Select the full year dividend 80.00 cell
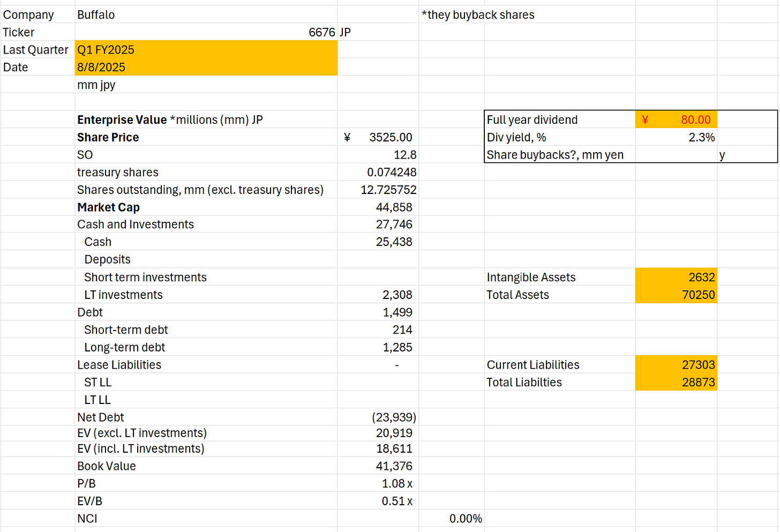 pyautogui.click(x=676, y=119)
